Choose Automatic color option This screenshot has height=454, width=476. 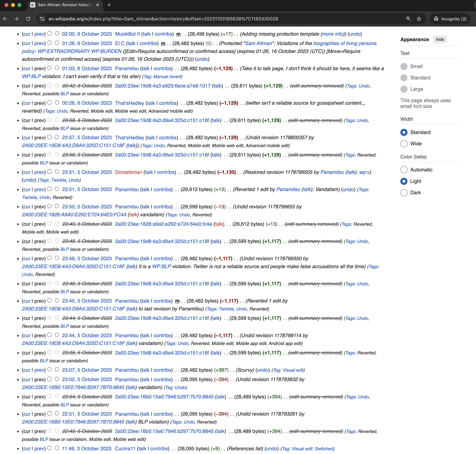pyautogui.click(x=404, y=170)
